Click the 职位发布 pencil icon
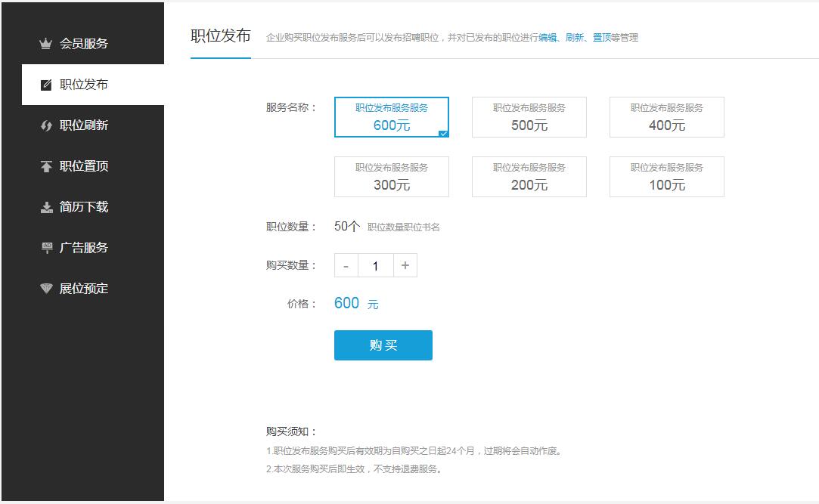Image resolution: width=819 pixels, height=504 pixels. pos(45,85)
